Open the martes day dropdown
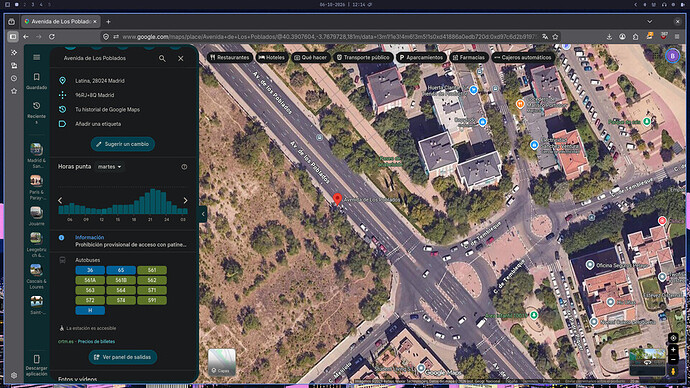This screenshot has height=388, width=690. coord(110,167)
